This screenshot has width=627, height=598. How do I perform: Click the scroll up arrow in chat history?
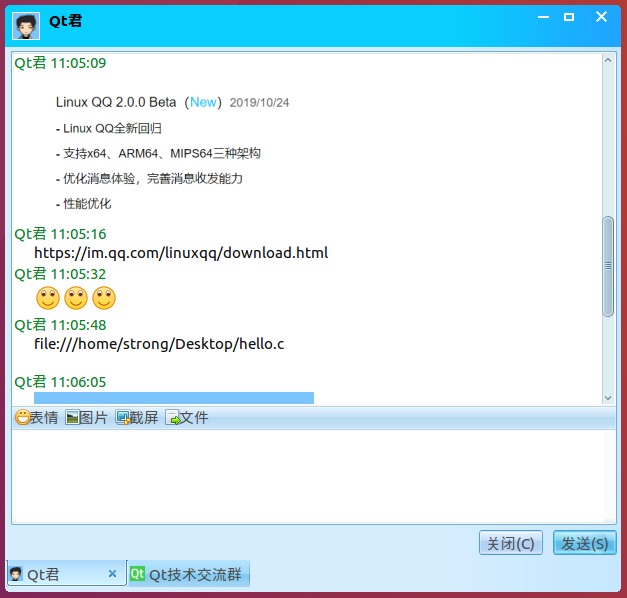(608, 60)
